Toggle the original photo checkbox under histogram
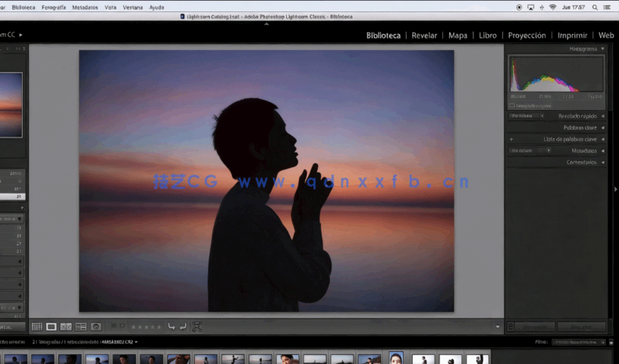The width and height of the screenshot is (619, 364). (512, 106)
